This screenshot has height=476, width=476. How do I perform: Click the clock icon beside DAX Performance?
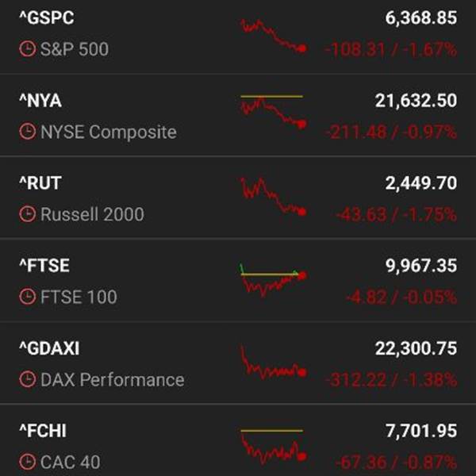27,380
